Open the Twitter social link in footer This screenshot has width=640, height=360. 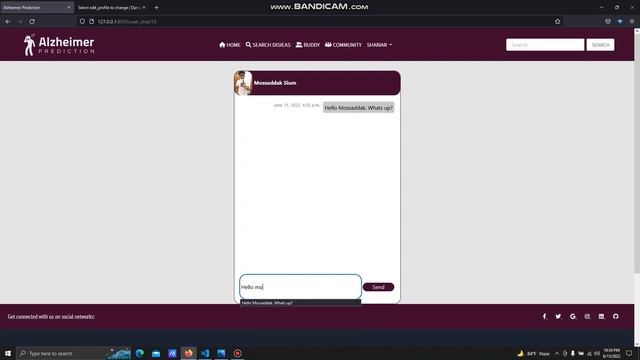pyautogui.click(x=558, y=316)
